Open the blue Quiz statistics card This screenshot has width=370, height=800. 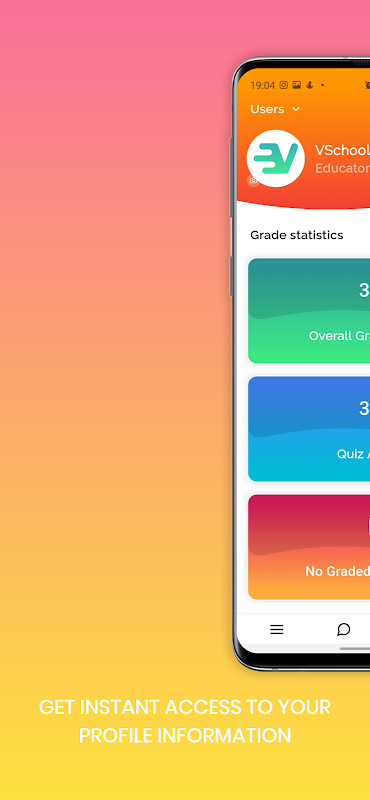point(309,429)
